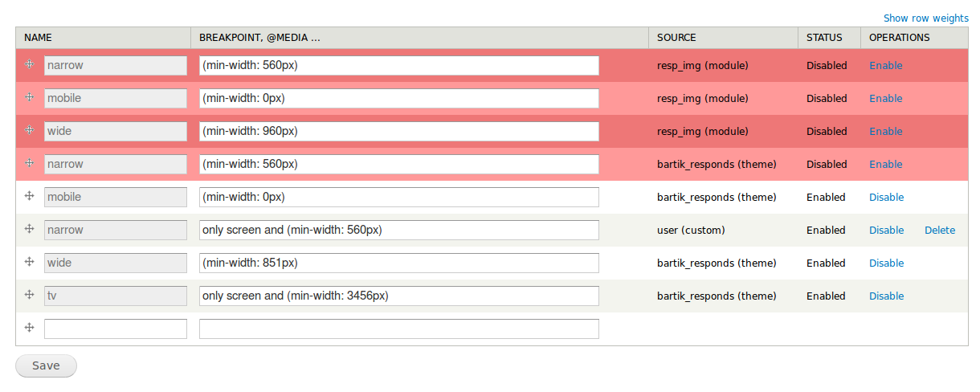The height and width of the screenshot is (392, 980).
Task: Click drag handle of resp_img wide row
Action: [30, 130]
